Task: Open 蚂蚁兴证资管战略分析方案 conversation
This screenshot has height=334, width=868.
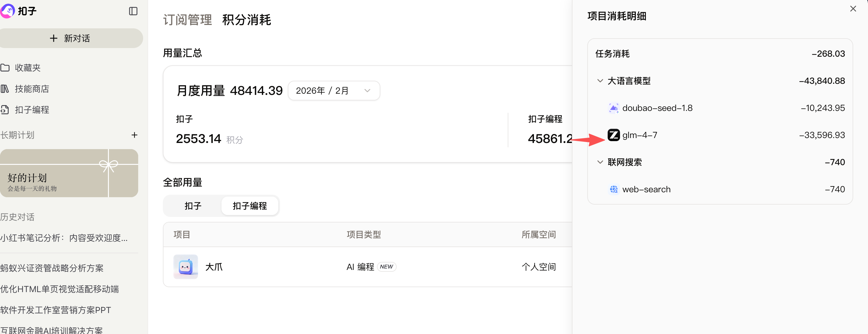Action: [52, 268]
